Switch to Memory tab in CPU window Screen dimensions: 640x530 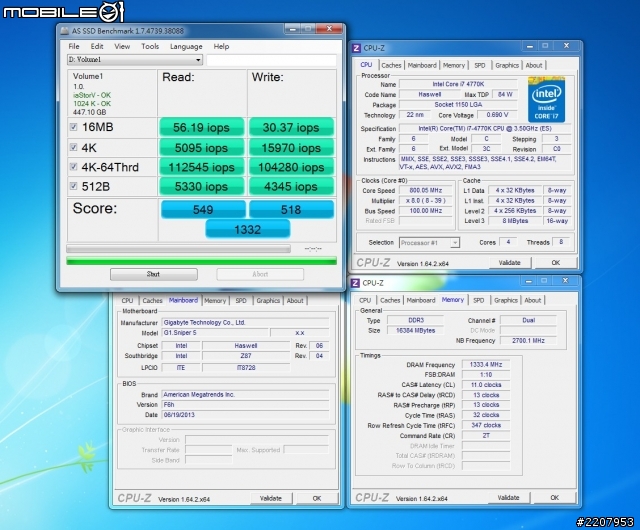click(453, 65)
